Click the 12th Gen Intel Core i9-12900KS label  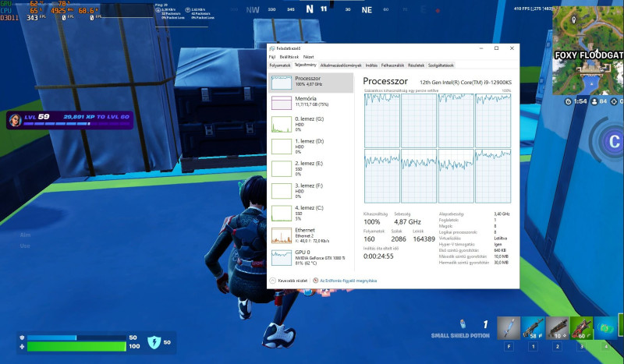click(466, 83)
